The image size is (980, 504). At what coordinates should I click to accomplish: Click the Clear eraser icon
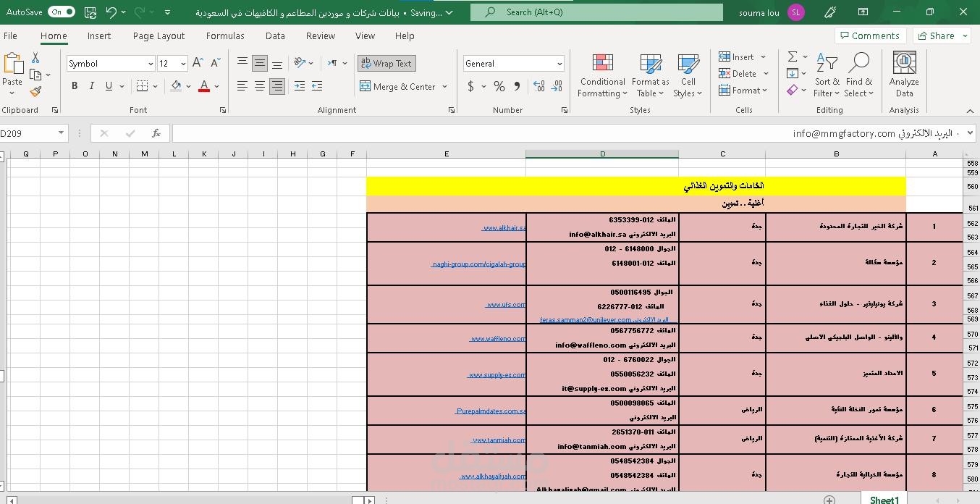[793, 91]
